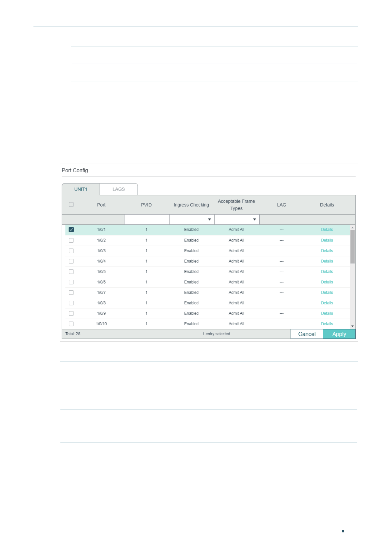The height and width of the screenshot is (554, 392).
Task: Click the PVID input field
Action: click(x=147, y=220)
